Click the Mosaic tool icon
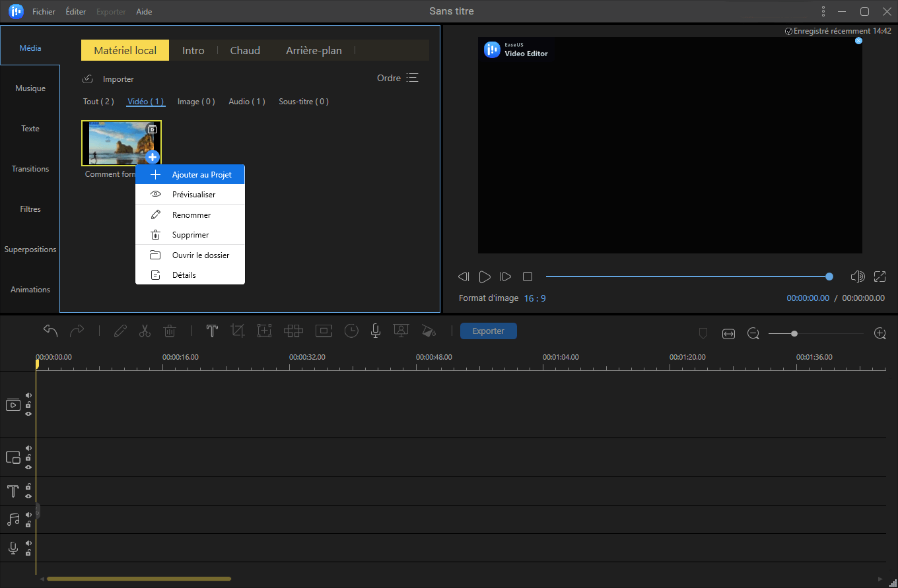 [293, 331]
